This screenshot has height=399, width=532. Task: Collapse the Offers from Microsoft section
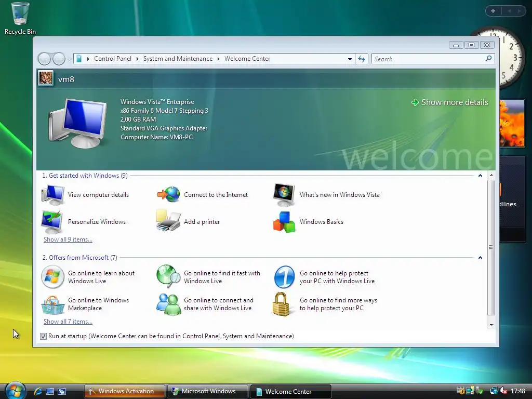(480, 258)
